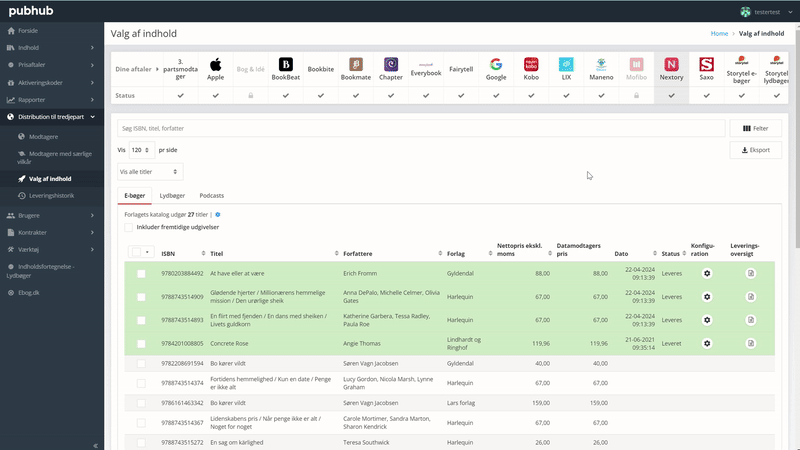Open delivery overview icon for Erich Fromm row
The width and height of the screenshot is (800, 450).
pyautogui.click(x=751, y=273)
